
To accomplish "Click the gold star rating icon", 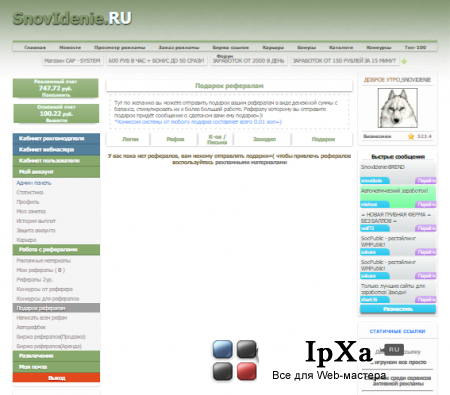I will 411,136.
